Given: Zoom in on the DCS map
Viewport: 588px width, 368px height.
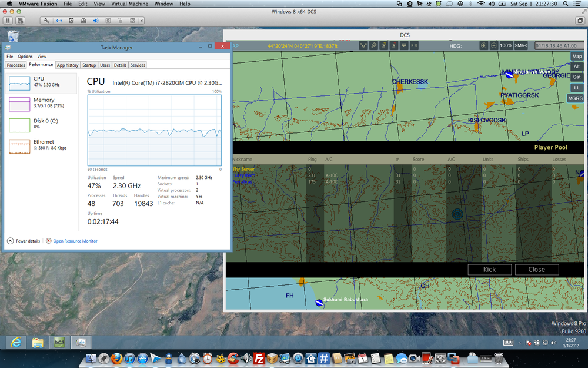Looking at the screenshot, I should (483, 45).
